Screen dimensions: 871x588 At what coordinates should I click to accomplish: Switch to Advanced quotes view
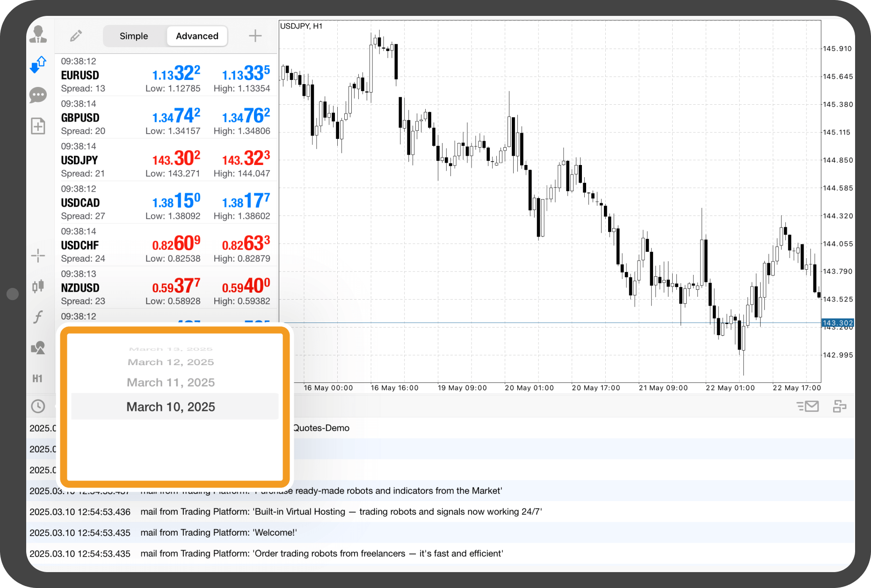click(x=197, y=36)
